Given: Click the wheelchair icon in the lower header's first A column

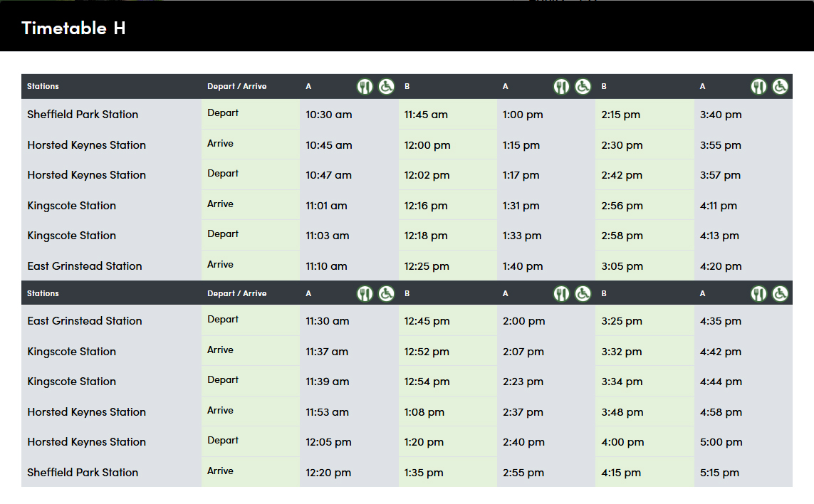Looking at the screenshot, I should (387, 293).
